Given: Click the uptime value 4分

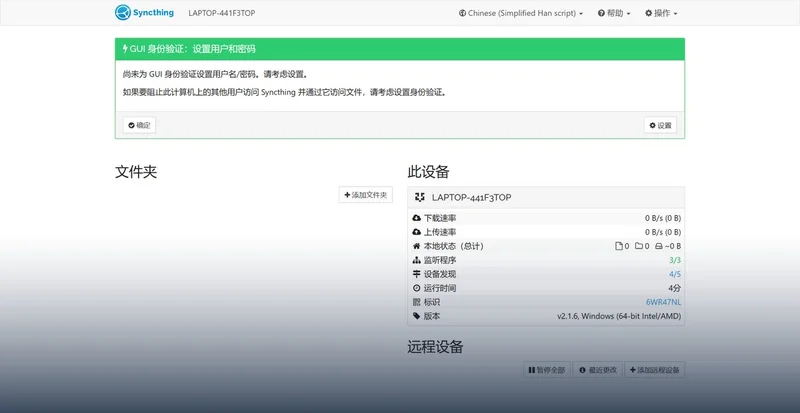Looking at the screenshot, I should click(674, 288).
